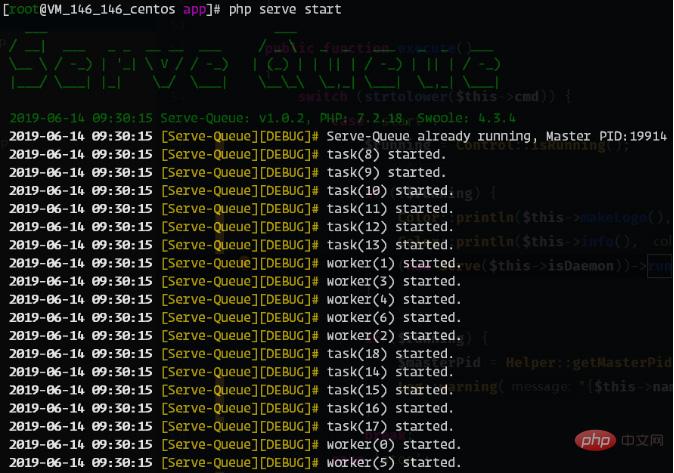Viewport: 674px width, 473px height.
Task: Select the log line 'task(15) started.'
Action: [x=232, y=390]
